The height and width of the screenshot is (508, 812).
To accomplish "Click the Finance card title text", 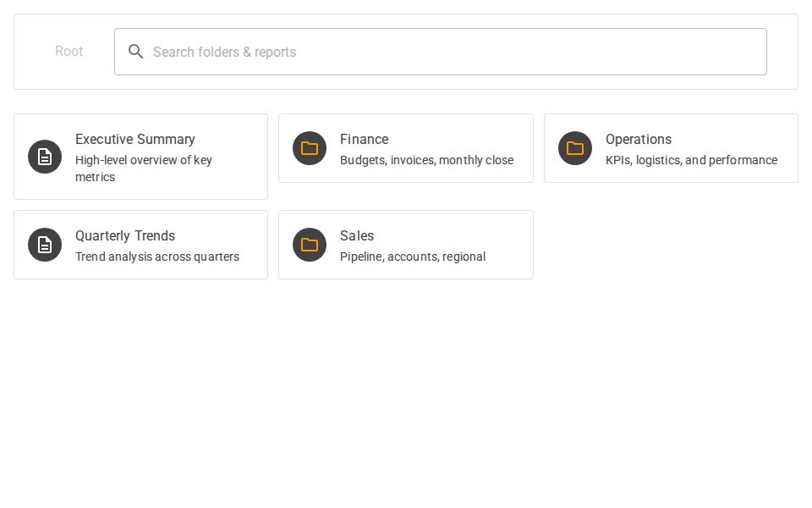I will tap(364, 140).
